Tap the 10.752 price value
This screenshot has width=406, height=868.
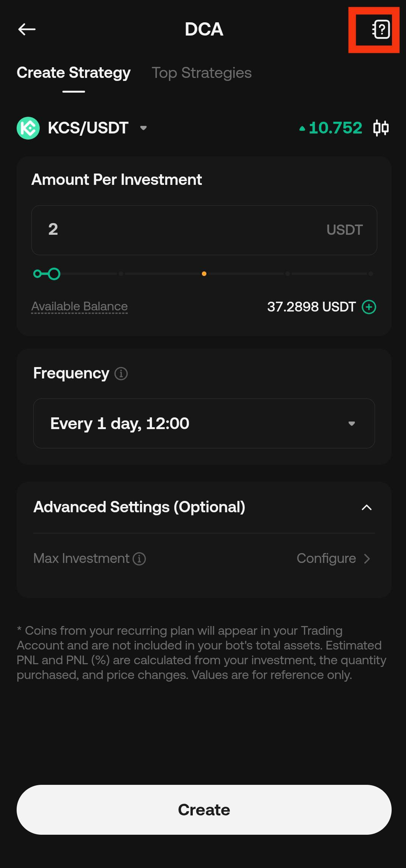(335, 128)
